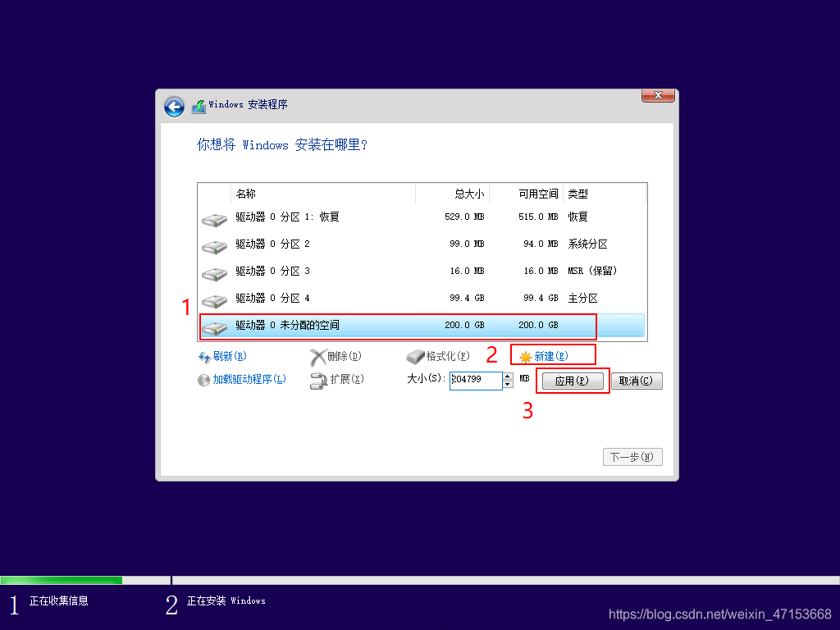Select drive 0 partition 4 primary partition
Viewport: 840px width, 630px height.
pyautogui.click(x=369, y=298)
